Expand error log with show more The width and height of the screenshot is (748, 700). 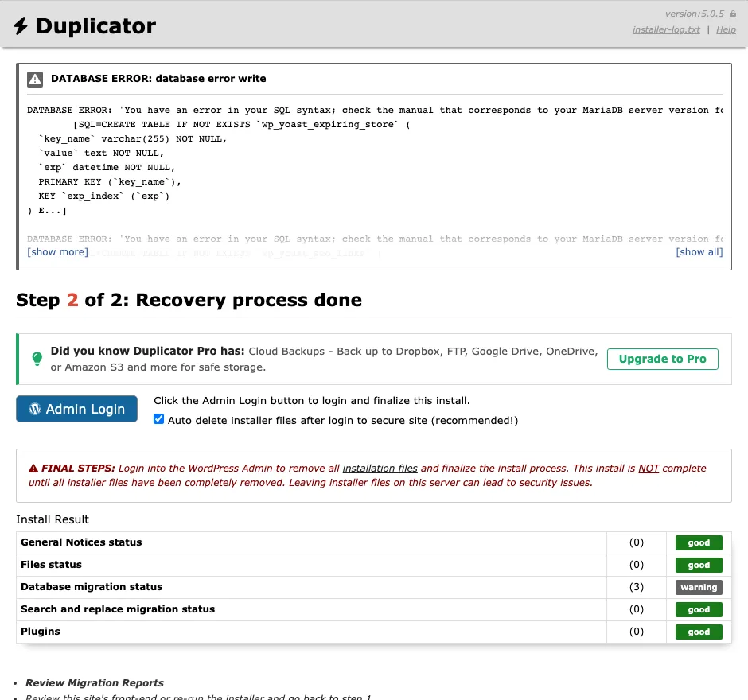(x=58, y=252)
